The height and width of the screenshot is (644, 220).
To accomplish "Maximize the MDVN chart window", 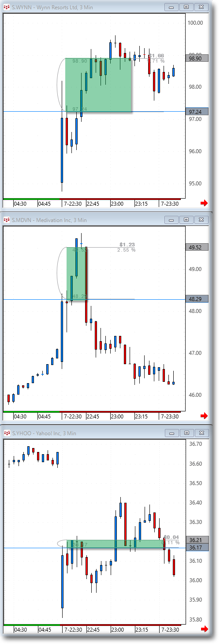I will (186, 220).
